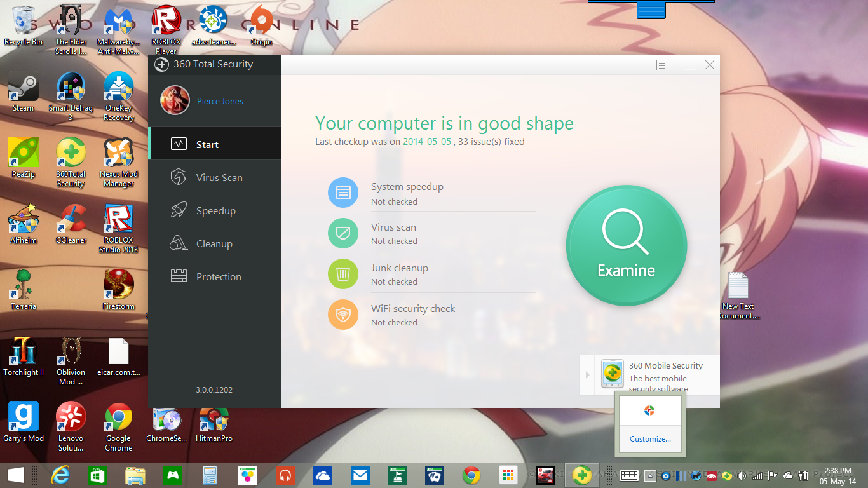Screen dimensions: 868x488
Task: Select the Recycle Bin desktop icon
Action: tap(24, 27)
